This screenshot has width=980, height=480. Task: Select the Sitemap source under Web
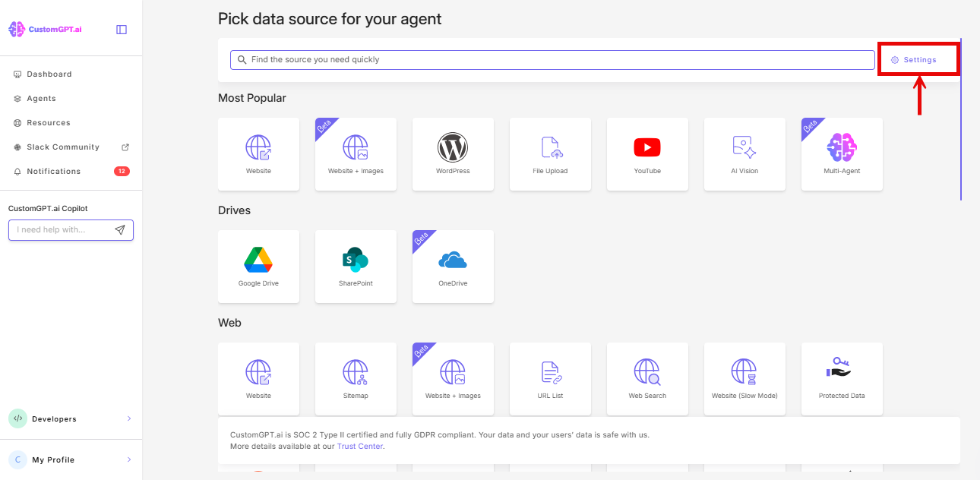point(356,379)
